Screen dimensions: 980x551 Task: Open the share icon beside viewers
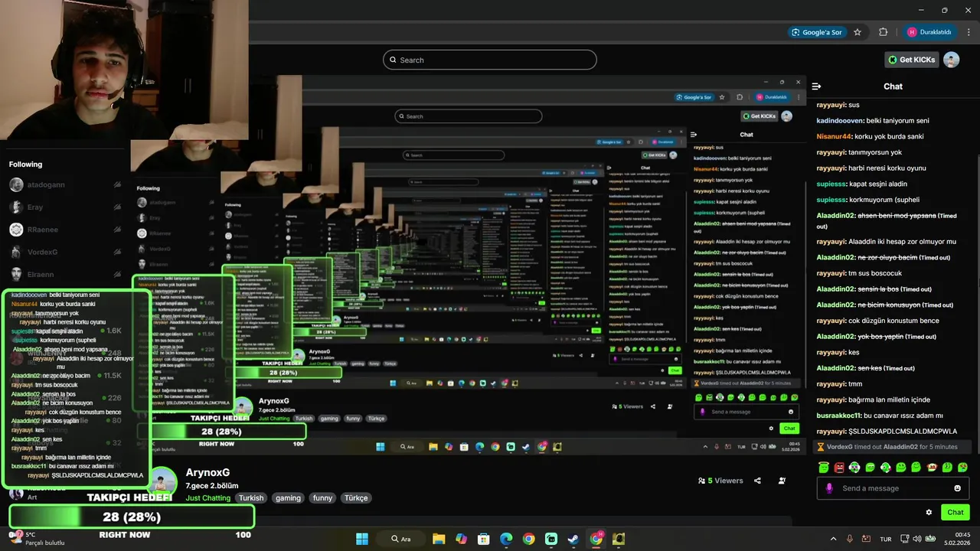click(757, 481)
